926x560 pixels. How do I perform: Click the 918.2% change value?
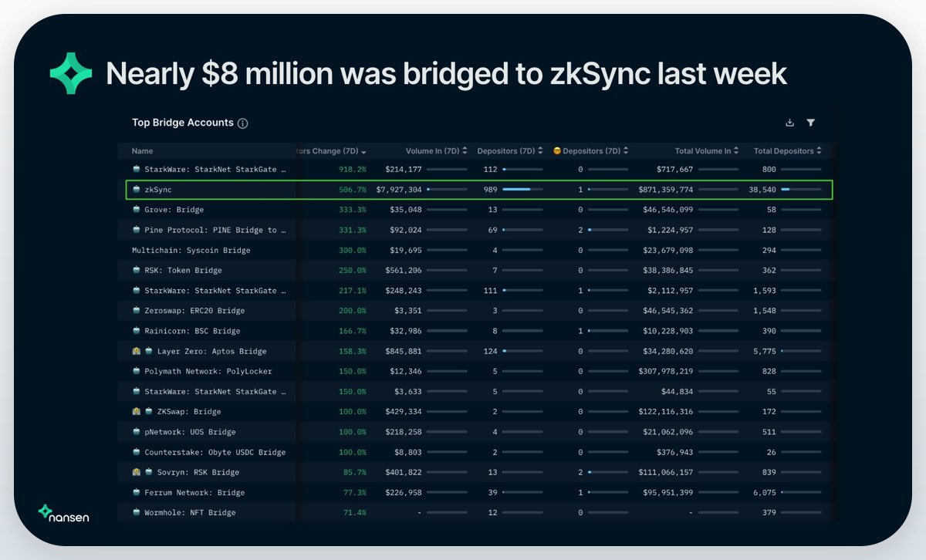point(352,169)
